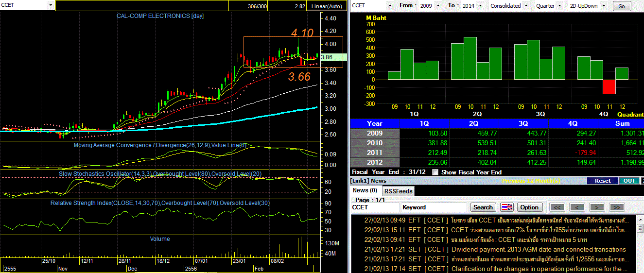Viewport: 644px width, 273px height.
Task: Click the Keyword input field
Action: click(434, 207)
